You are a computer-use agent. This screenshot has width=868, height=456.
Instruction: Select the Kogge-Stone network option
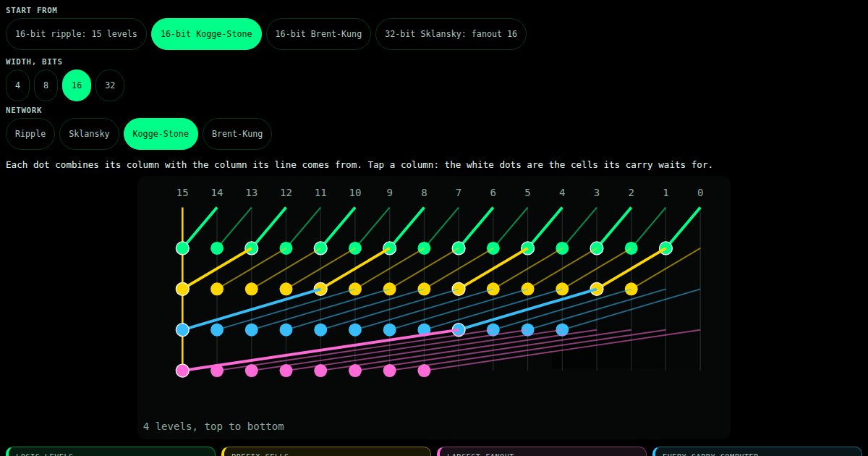161,134
